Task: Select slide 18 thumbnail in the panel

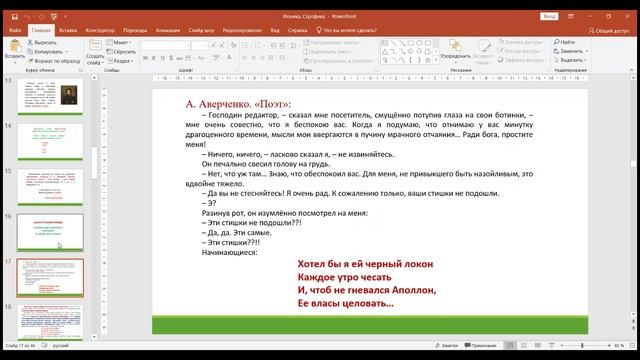Action: coord(50,322)
